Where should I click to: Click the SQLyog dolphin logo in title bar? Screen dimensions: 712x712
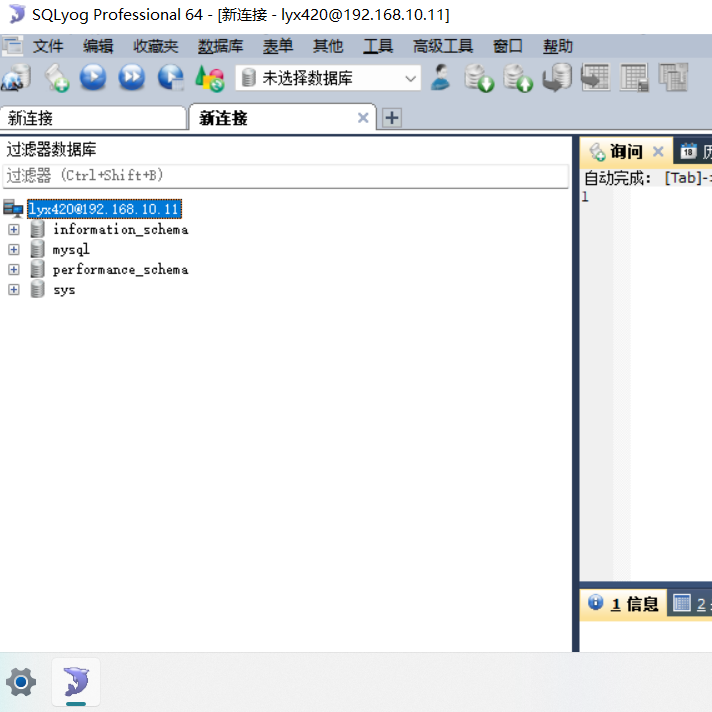tap(17, 14)
